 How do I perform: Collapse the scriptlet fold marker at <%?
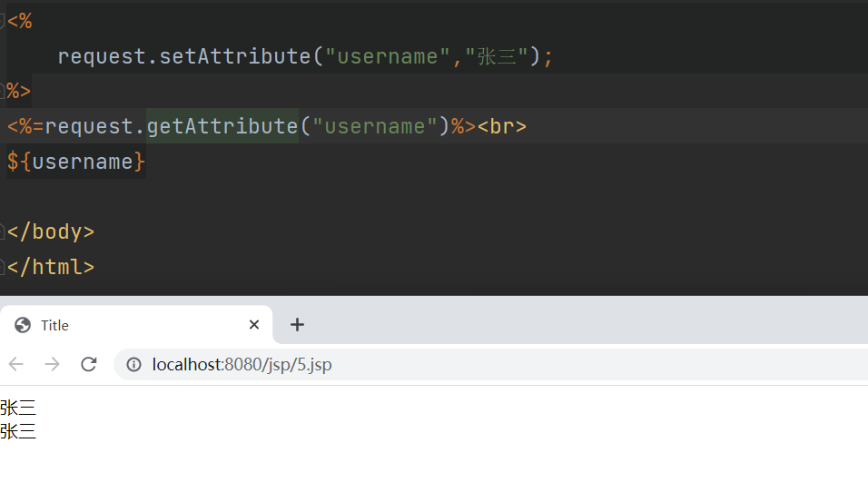pos(2,22)
